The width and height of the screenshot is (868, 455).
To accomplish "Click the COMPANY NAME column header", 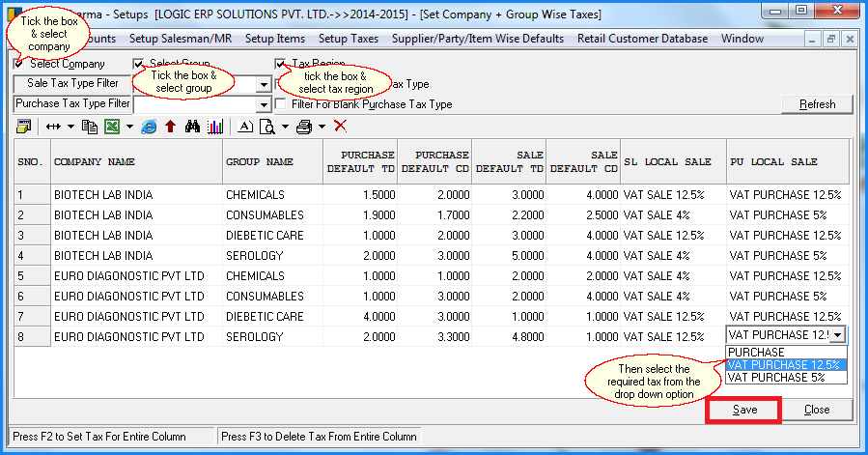I will coord(136,162).
